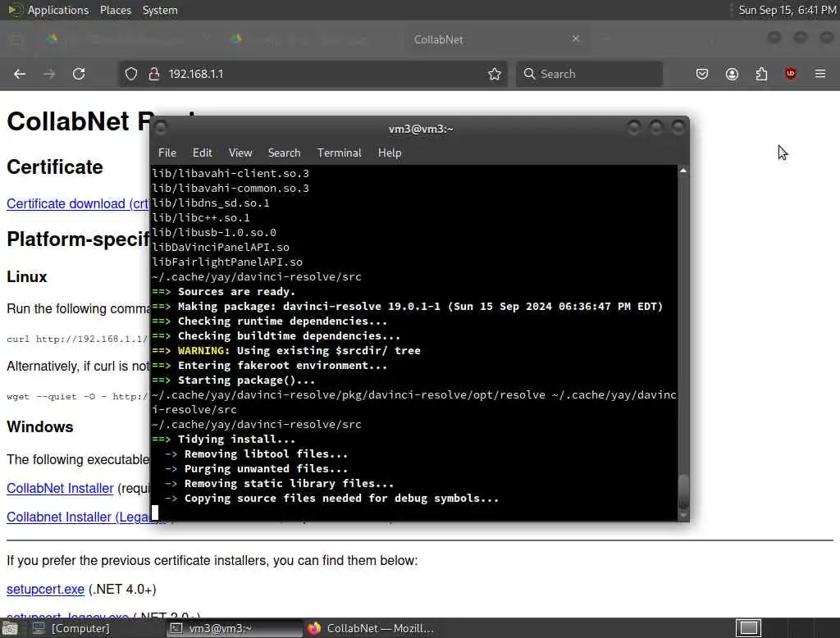Click the 'Tidying install...' terminal line
This screenshot has width=840, height=638.
click(236, 439)
